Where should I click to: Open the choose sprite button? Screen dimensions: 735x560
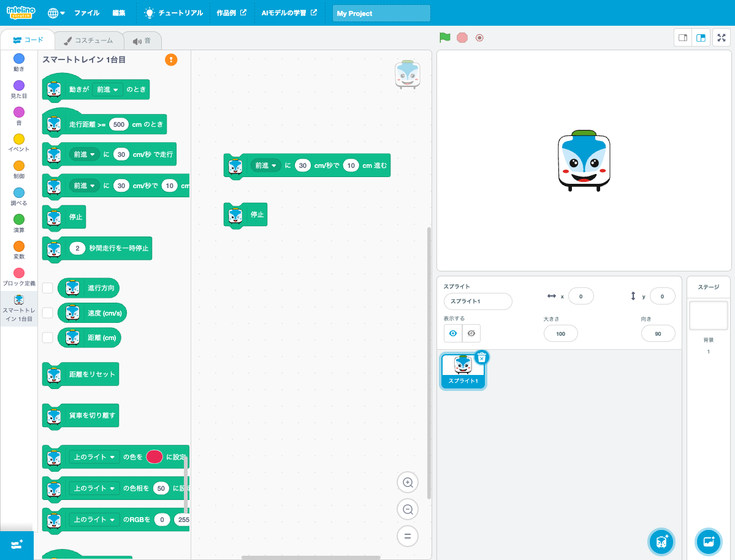[661, 542]
